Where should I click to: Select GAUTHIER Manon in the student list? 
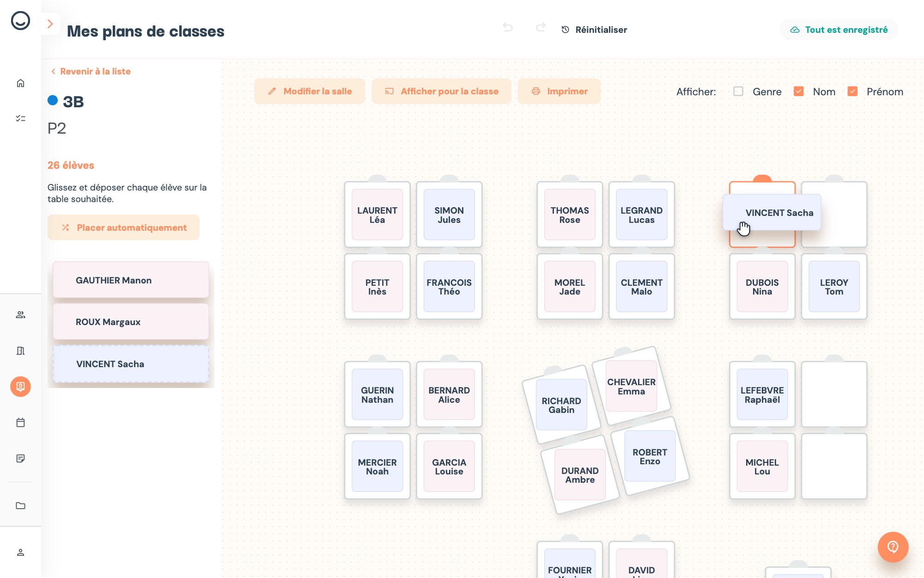click(131, 280)
